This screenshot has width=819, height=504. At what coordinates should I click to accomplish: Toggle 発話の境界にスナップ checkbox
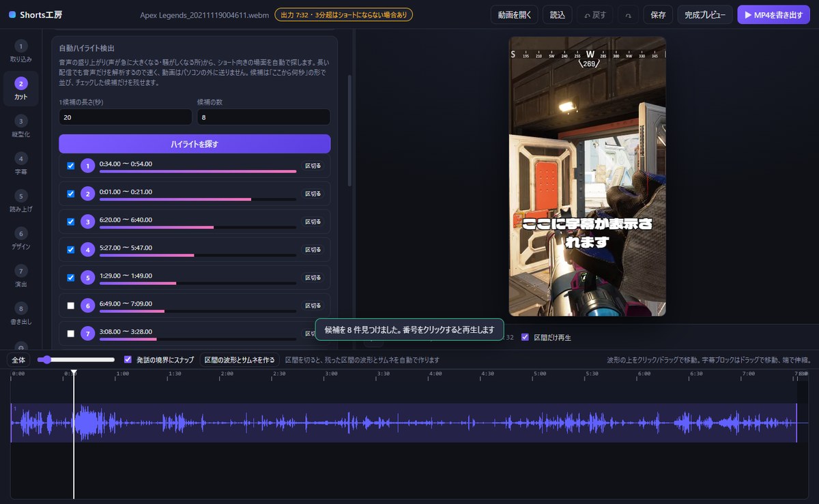coord(128,359)
